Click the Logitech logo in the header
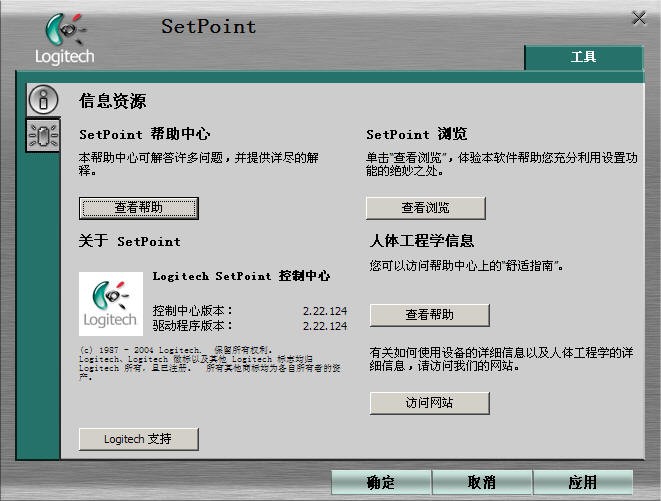 [x=65, y=40]
